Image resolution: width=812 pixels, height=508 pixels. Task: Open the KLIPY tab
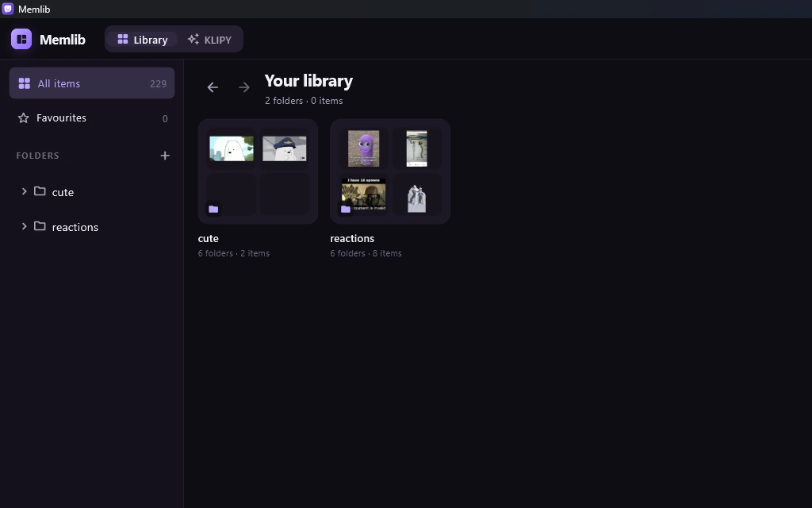[x=209, y=40]
